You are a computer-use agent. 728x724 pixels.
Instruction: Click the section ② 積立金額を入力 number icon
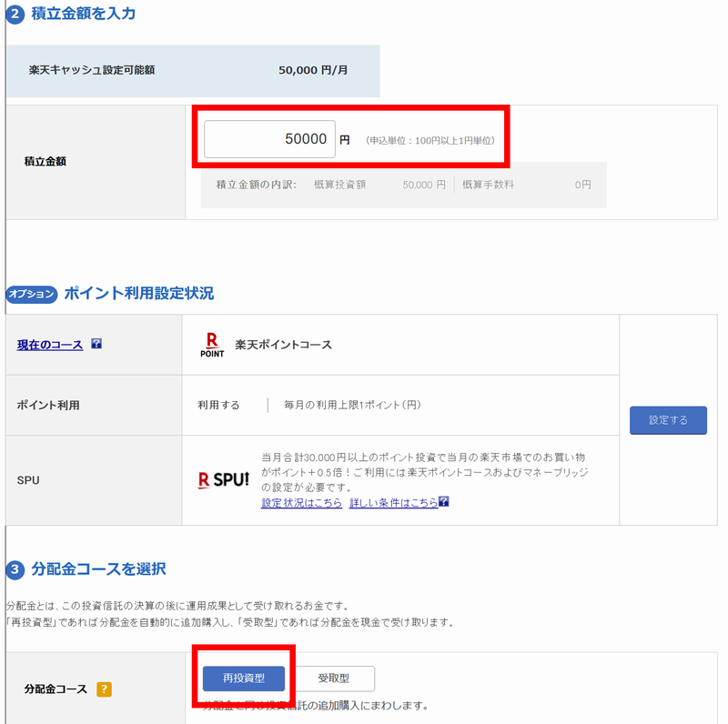[x=14, y=14]
